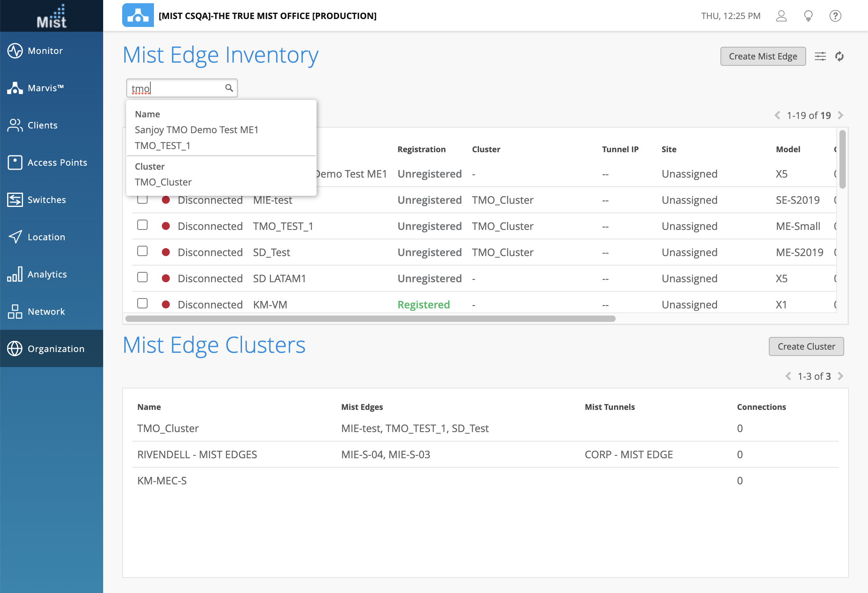
Task: Select Sanjoy TMO Demo Test ME1 suggestion
Action: tap(196, 130)
